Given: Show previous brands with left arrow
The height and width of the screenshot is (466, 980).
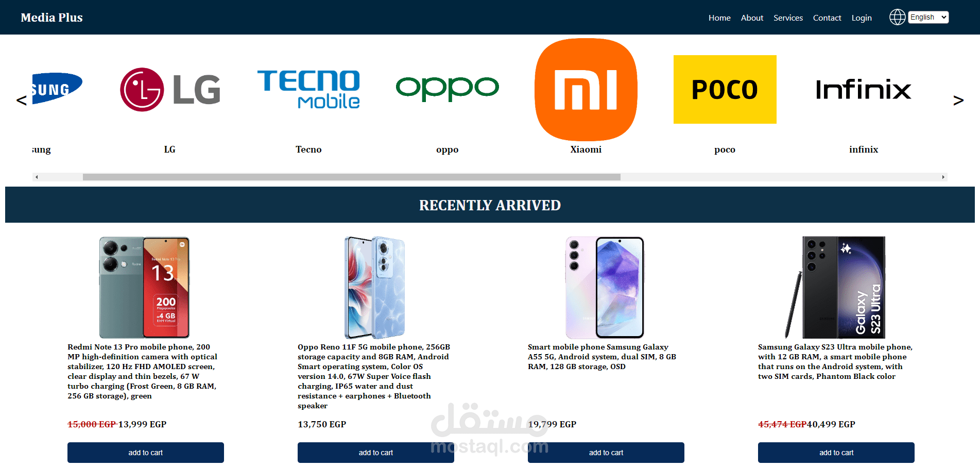Looking at the screenshot, I should coord(22,100).
